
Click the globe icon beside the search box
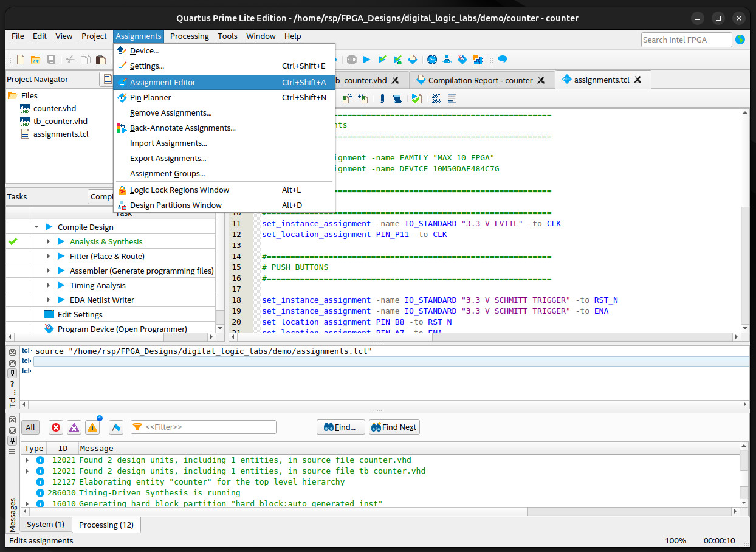(740, 40)
